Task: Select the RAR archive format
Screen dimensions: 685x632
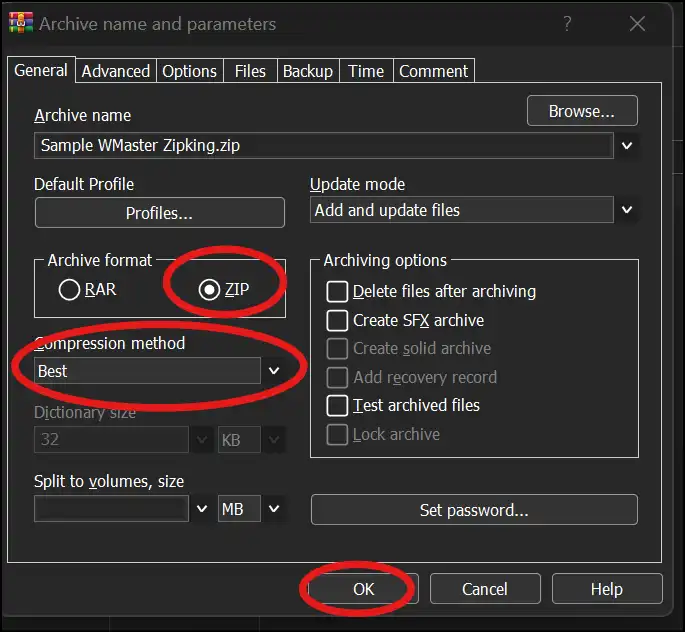Action: tap(88, 289)
